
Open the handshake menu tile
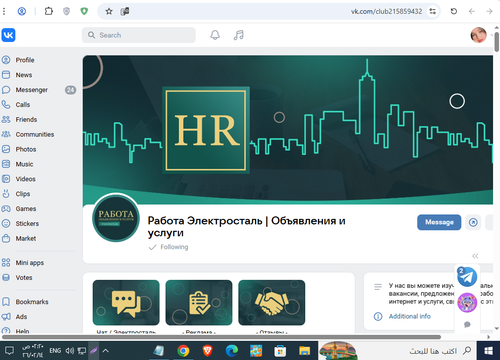click(x=272, y=303)
